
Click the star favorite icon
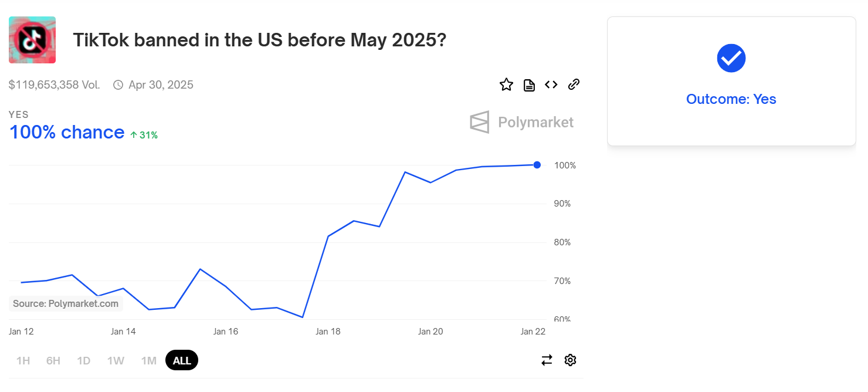(506, 85)
